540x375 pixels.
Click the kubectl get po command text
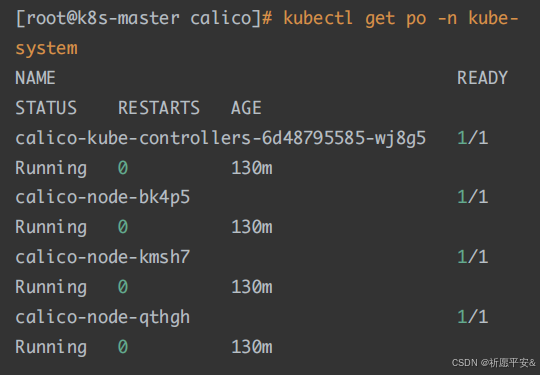click(355, 18)
